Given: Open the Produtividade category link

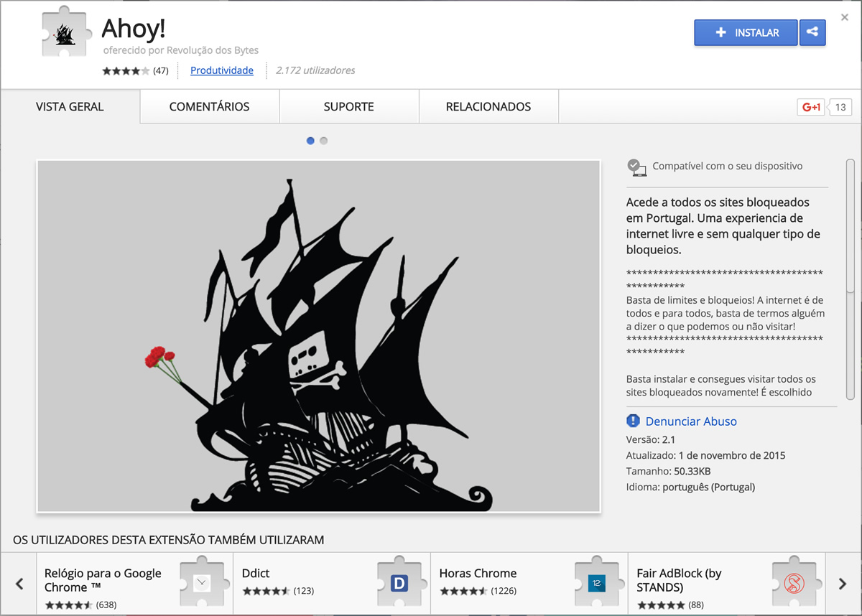Looking at the screenshot, I should coord(221,70).
